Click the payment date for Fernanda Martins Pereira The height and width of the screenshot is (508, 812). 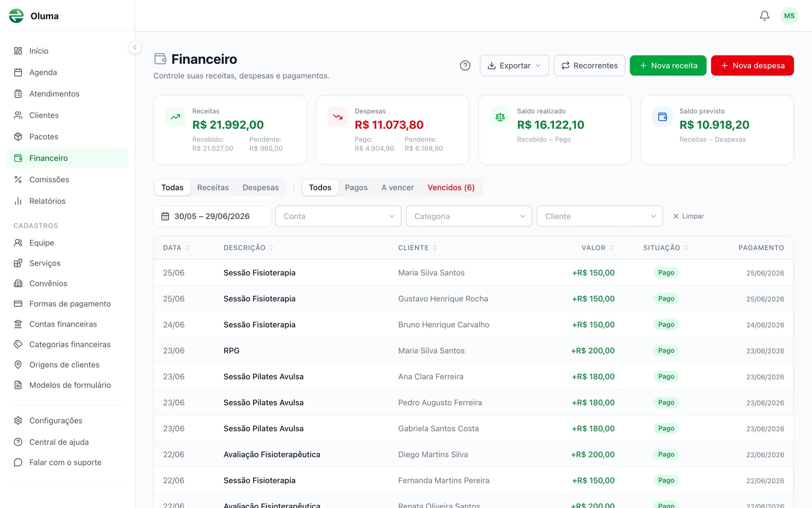pos(765,481)
